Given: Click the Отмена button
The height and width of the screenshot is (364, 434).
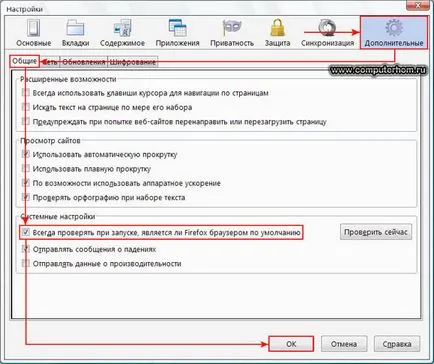Looking at the screenshot, I should (344, 344).
